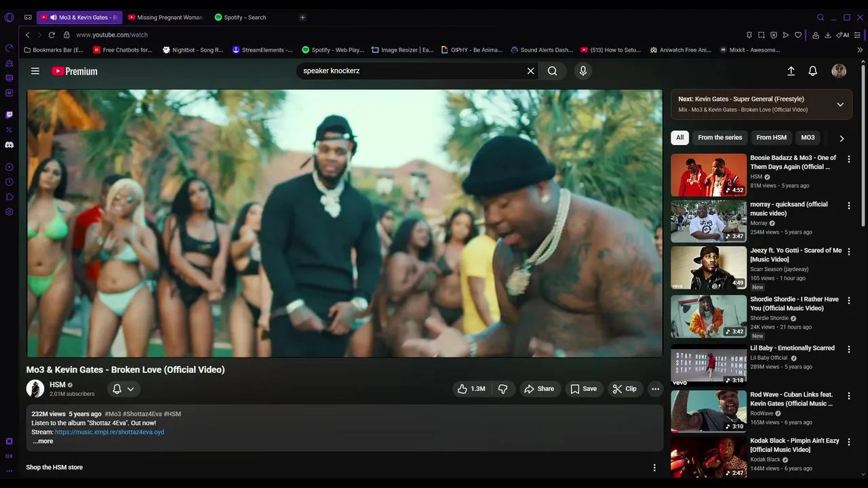
Task: Open downloads icon in browser toolbar
Action: (x=828, y=35)
